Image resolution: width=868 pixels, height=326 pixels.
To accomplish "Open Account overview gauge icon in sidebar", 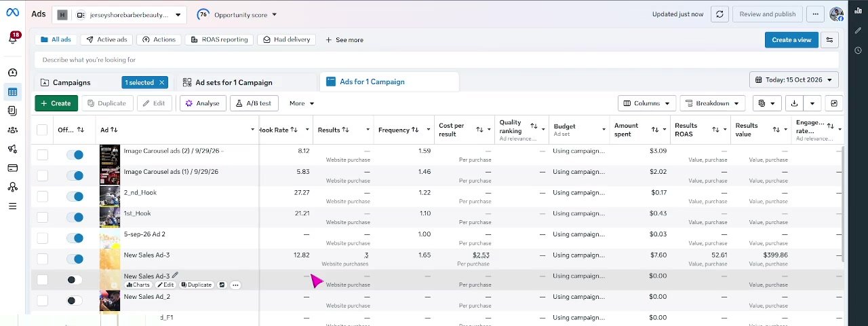I will pyautogui.click(x=12, y=73).
